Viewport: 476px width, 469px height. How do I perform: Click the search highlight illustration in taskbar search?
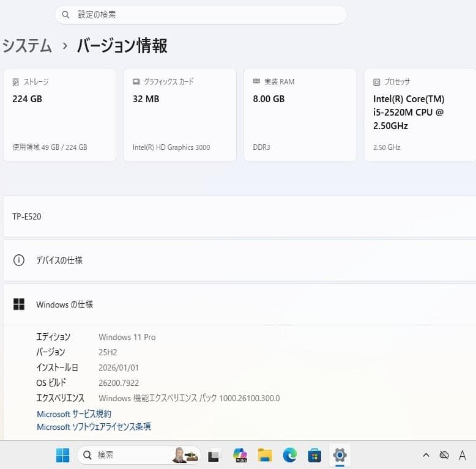click(x=185, y=455)
